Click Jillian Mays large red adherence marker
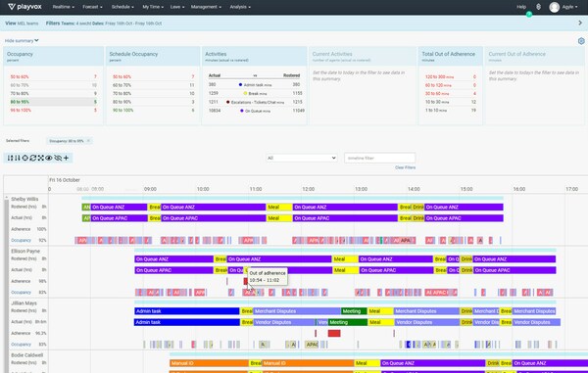588x373 pixels. (x=334, y=333)
